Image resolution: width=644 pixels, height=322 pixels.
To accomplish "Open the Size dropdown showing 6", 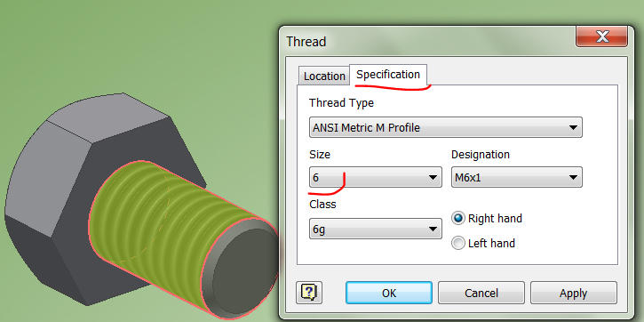I will point(376,177).
